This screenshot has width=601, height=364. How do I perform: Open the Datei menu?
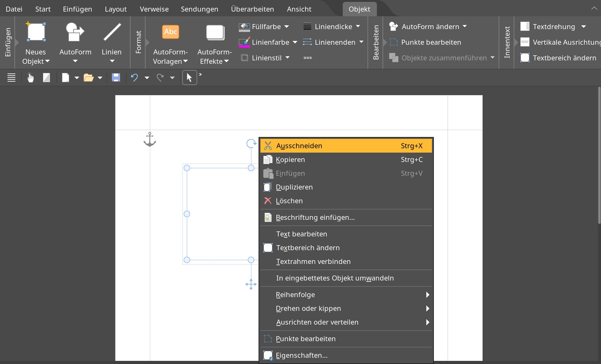click(14, 9)
